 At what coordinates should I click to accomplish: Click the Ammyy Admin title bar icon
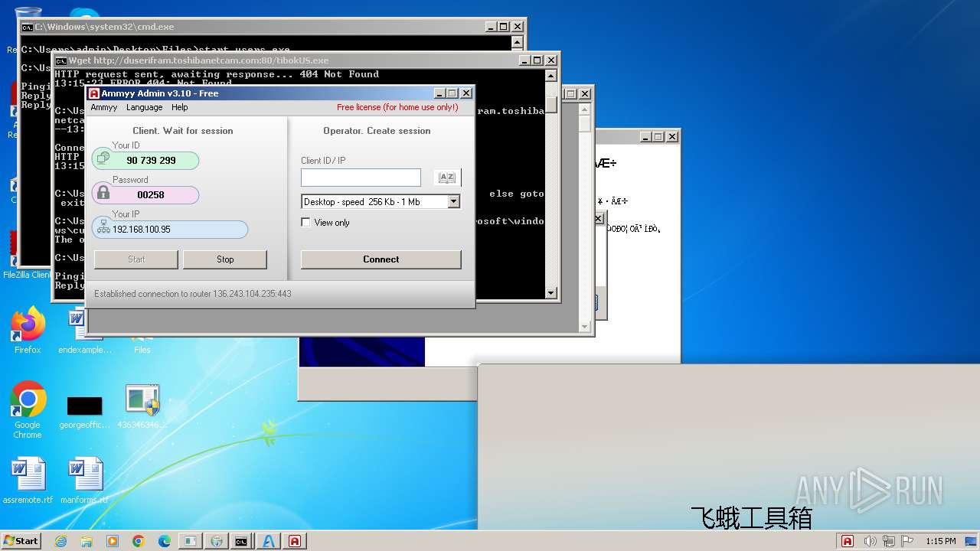(x=94, y=93)
